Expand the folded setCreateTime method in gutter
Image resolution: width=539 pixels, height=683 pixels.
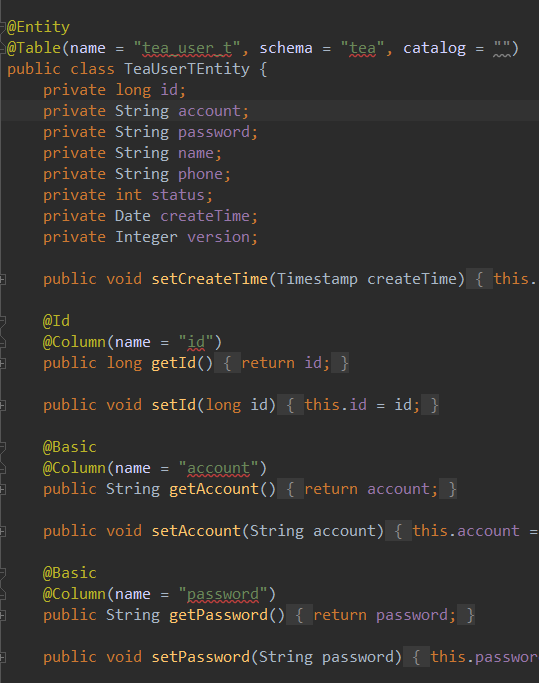(2, 280)
